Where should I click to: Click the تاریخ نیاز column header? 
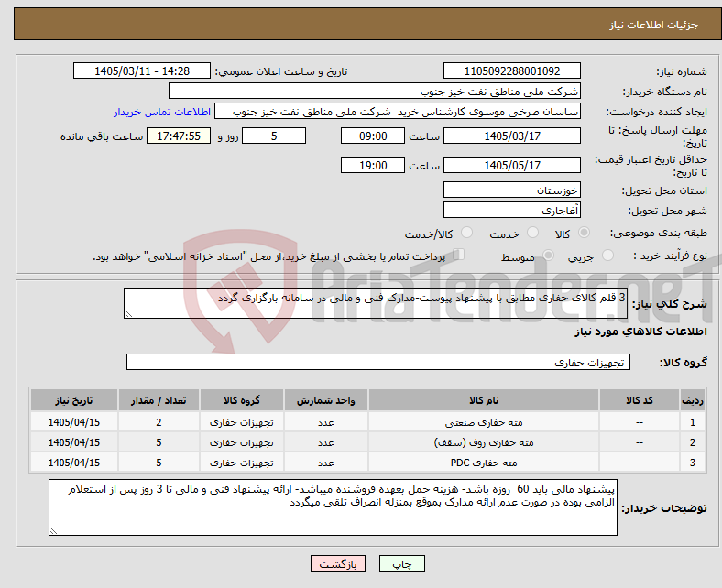pos(73,400)
